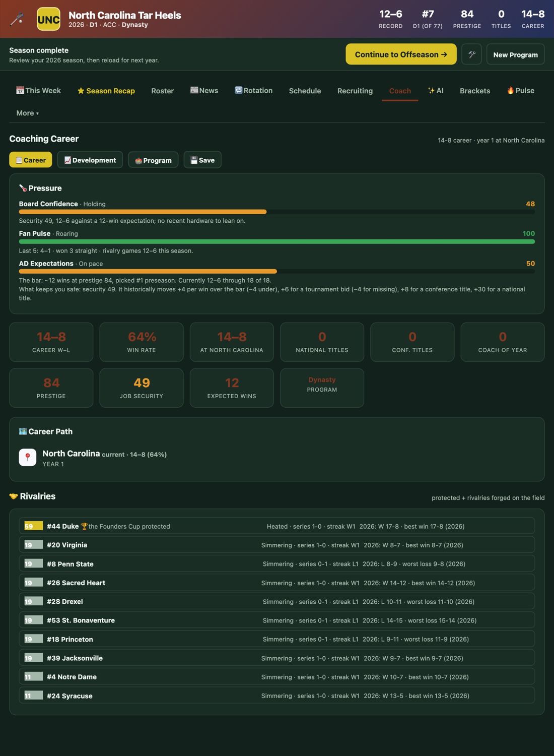Click the Expected Wins stat card
The image size is (554, 756).
click(x=232, y=388)
